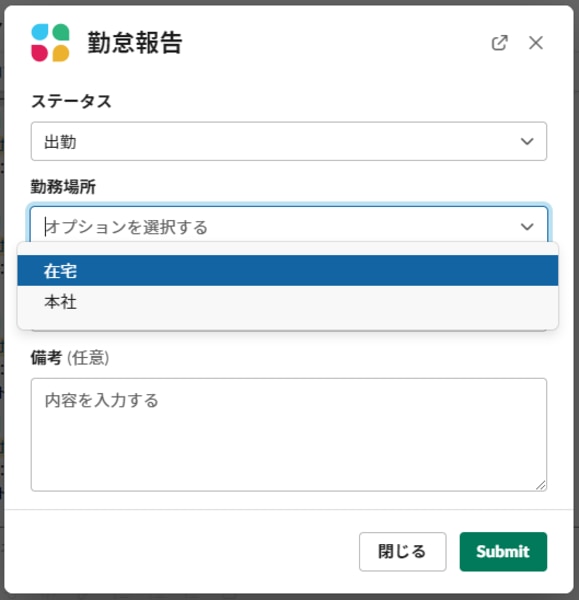The image size is (579, 600).
Task: Click the blank area below the 本社 option
Action: 288,323
